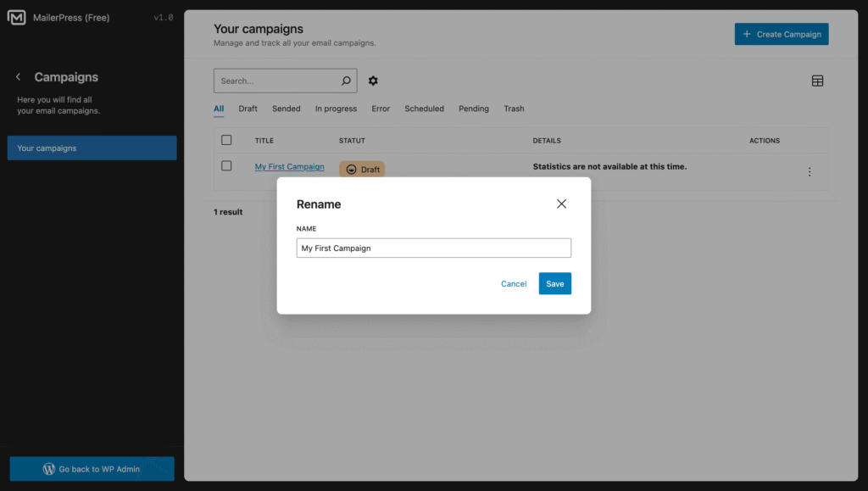Select the Scheduled filter tab
Image resolution: width=868 pixels, height=491 pixels.
click(424, 109)
